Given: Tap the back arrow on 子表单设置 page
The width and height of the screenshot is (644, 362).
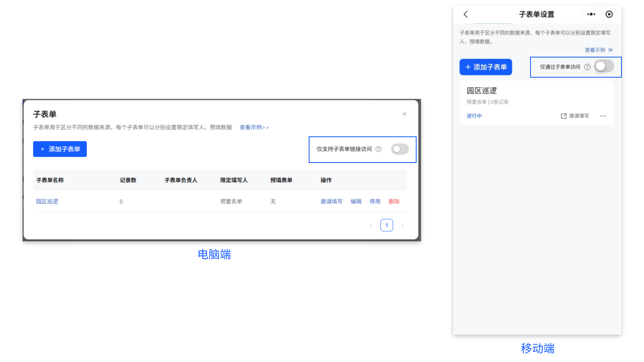Looking at the screenshot, I should (x=466, y=14).
